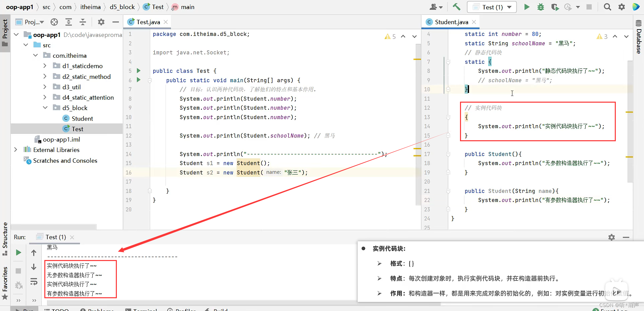Close the Test (1) run tab
The image size is (644, 311).
coord(72,237)
